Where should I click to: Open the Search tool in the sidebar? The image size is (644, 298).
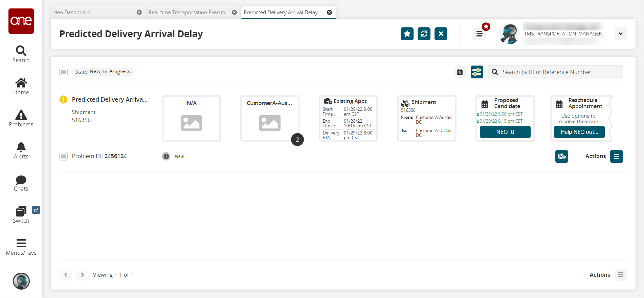[21, 54]
